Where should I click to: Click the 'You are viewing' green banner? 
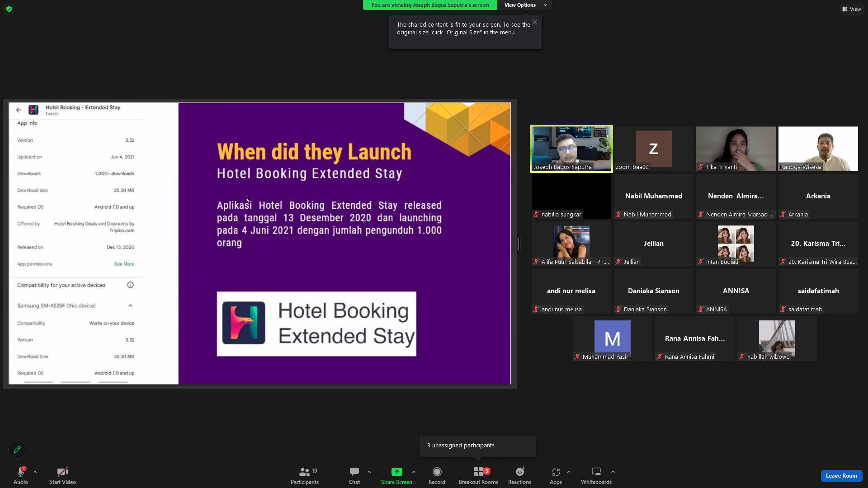click(x=430, y=5)
